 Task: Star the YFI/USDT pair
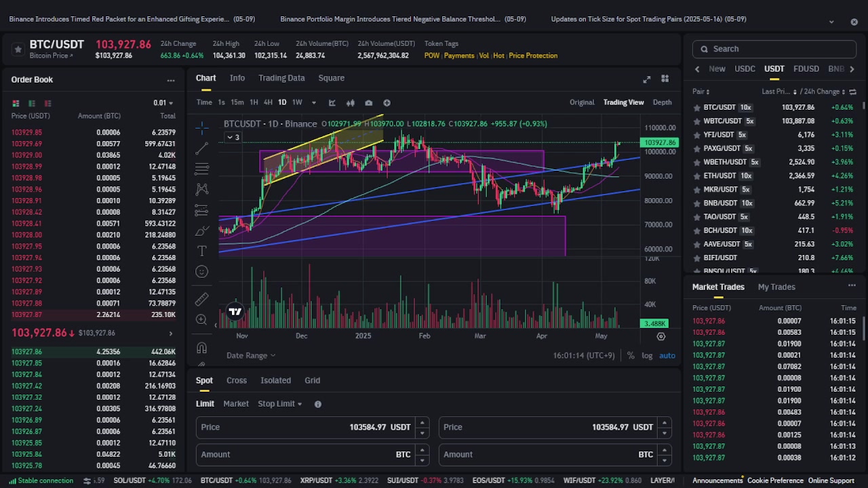point(696,135)
